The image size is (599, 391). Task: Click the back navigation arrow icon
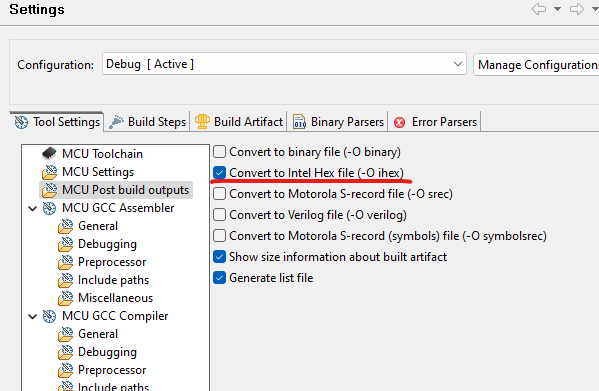[x=539, y=9]
